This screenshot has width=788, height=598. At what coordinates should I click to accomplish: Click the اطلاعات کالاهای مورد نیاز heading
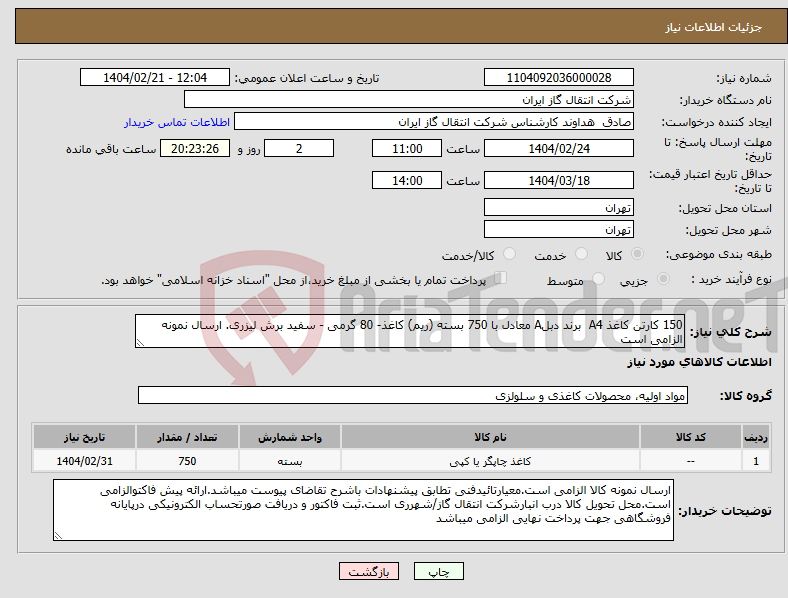(x=699, y=362)
